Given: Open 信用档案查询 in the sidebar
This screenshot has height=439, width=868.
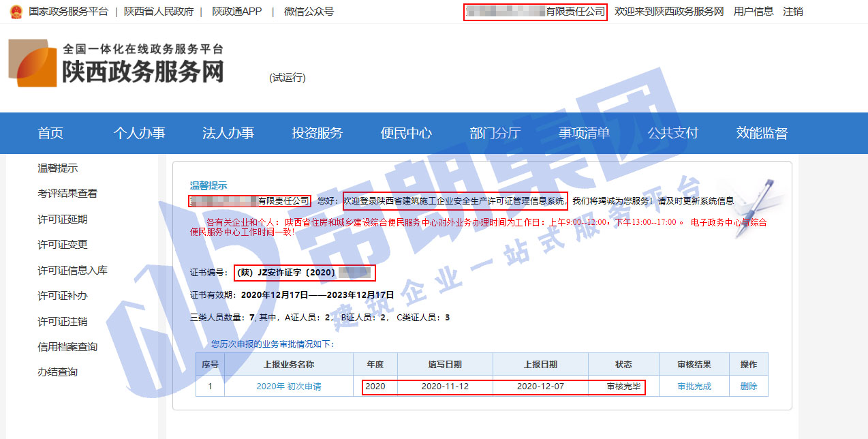Looking at the screenshot, I should coord(67,347).
